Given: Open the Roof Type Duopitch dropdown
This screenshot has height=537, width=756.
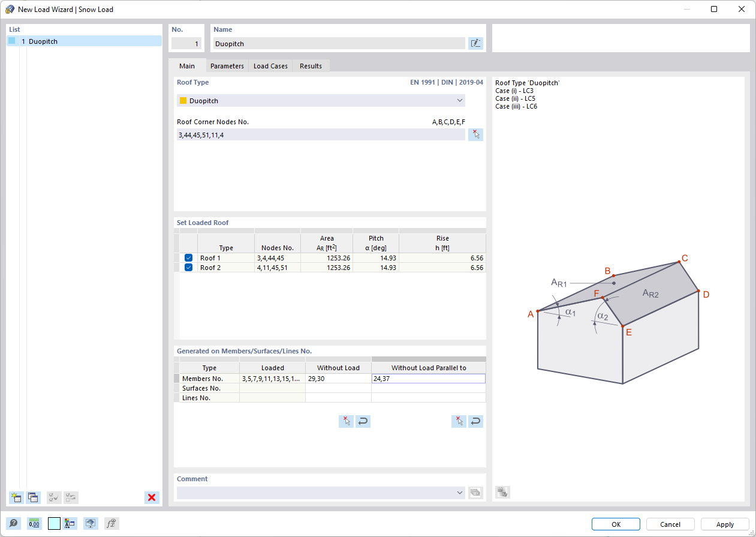Looking at the screenshot, I should point(321,101).
